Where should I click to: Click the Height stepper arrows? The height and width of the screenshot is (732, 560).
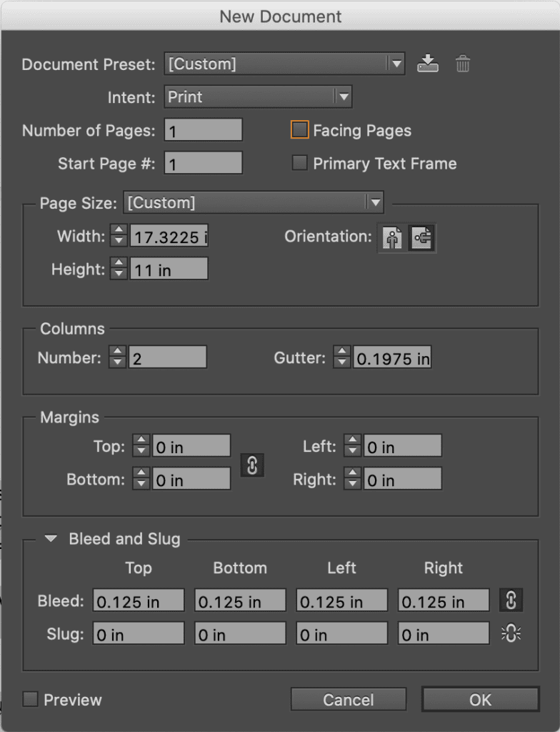coord(119,268)
